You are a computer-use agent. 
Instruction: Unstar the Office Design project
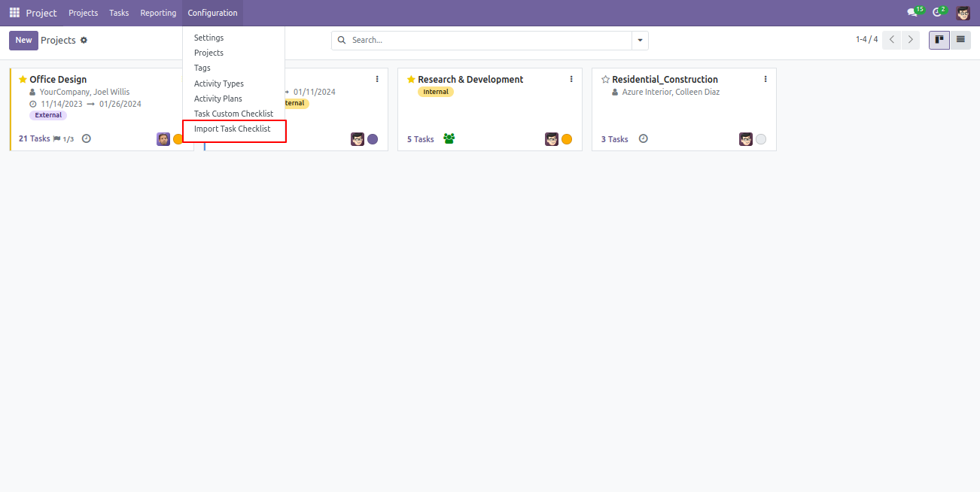23,79
